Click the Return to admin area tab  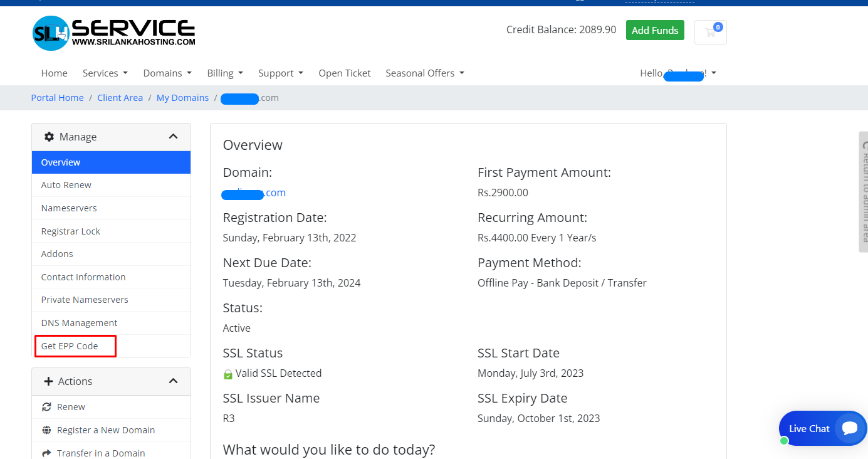pyautogui.click(x=863, y=191)
